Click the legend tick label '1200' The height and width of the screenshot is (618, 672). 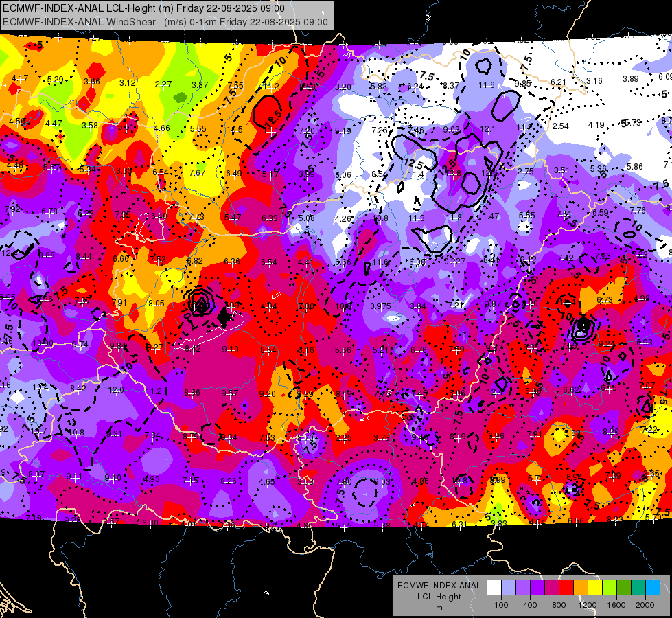point(588,605)
